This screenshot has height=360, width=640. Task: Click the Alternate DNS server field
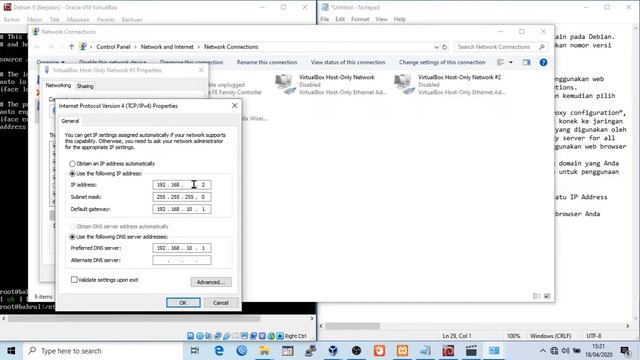182,260
